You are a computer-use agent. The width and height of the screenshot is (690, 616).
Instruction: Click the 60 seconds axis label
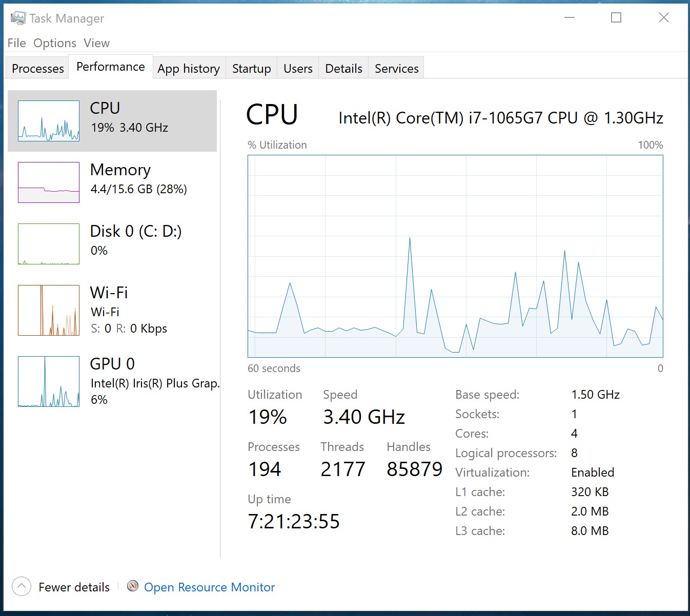coord(274,368)
